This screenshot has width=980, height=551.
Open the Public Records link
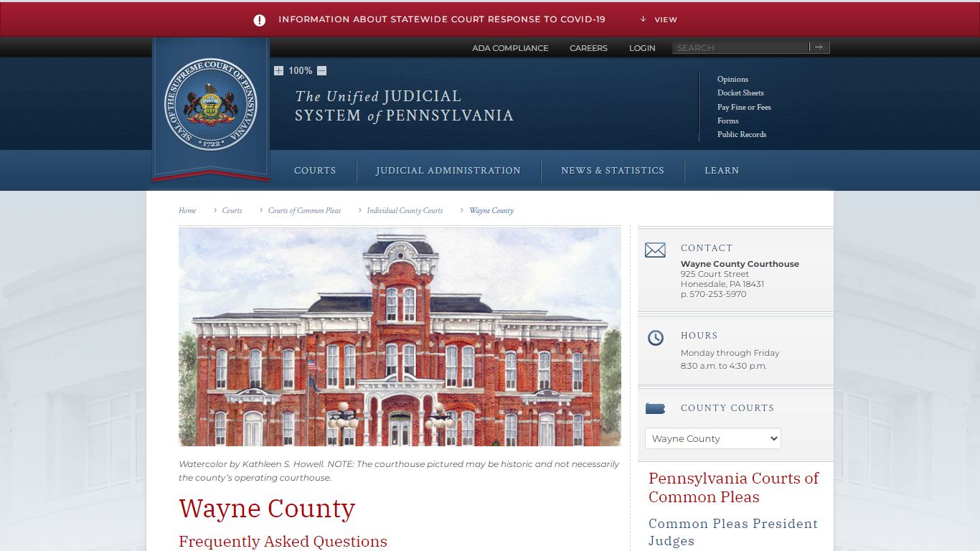coord(742,134)
